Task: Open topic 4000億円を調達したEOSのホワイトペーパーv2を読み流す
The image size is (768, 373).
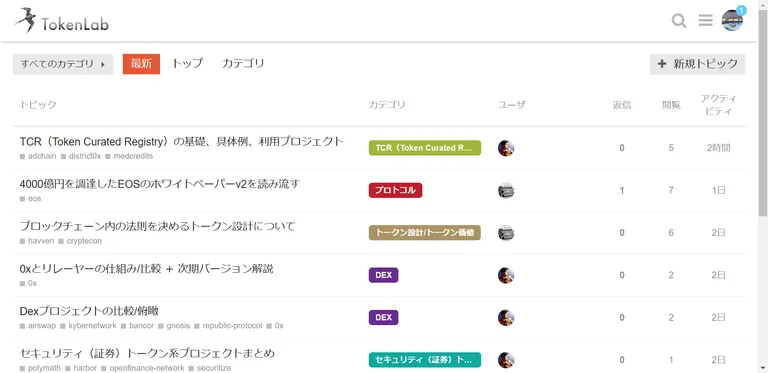Action: [159, 184]
